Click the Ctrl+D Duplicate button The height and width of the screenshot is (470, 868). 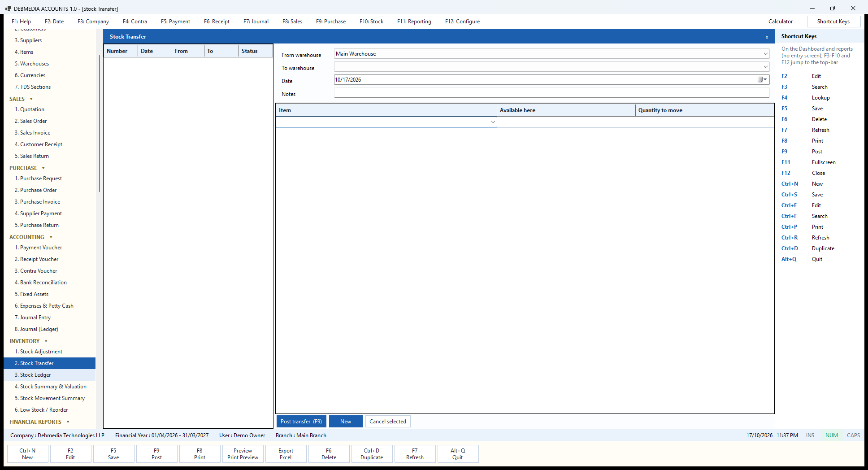[372, 454]
